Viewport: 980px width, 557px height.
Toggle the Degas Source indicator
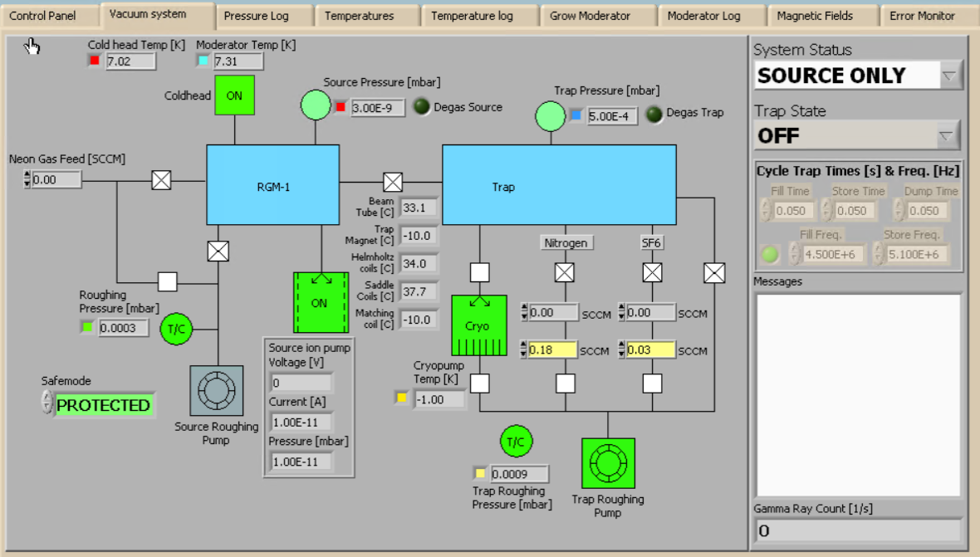point(422,107)
